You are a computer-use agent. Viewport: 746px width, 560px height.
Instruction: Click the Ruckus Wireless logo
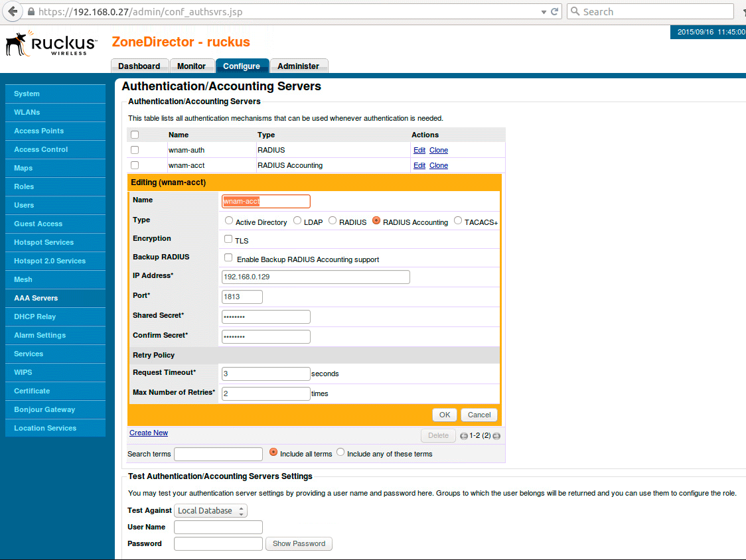[50, 44]
